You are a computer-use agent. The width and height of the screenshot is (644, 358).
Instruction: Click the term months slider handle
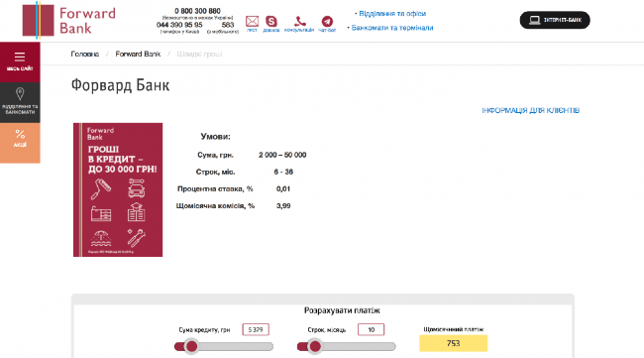pyautogui.click(x=315, y=346)
